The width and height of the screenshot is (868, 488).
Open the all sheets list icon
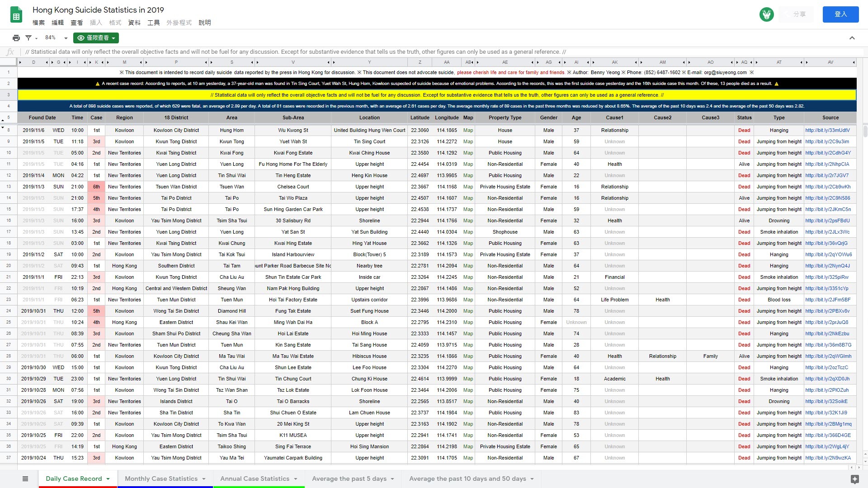(25, 479)
